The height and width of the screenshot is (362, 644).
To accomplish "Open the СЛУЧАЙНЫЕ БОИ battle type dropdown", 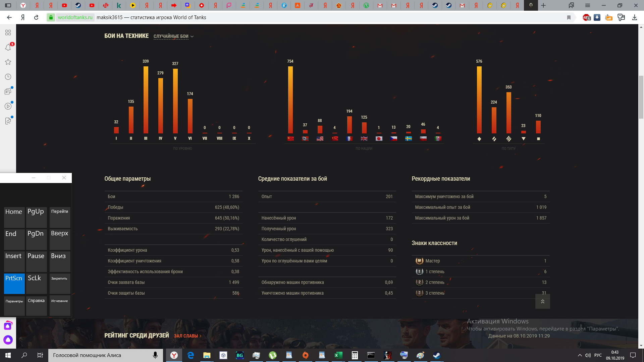I will 173,36.
